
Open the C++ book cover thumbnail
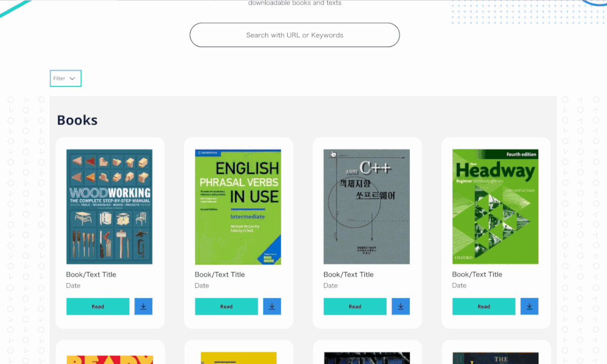tap(367, 206)
